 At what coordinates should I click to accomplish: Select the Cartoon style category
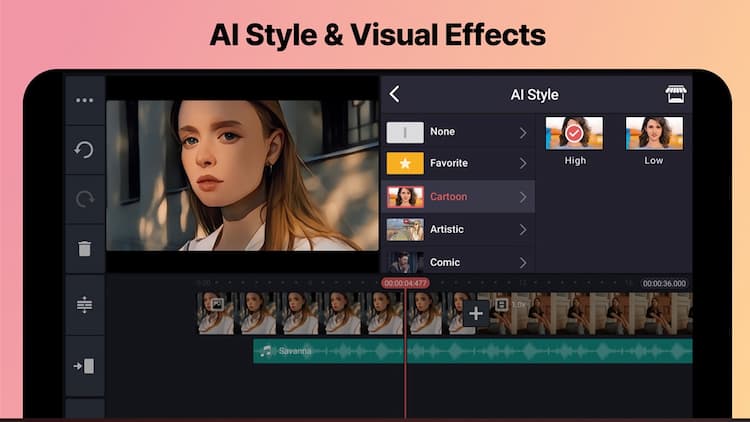[x=448, y=197]
